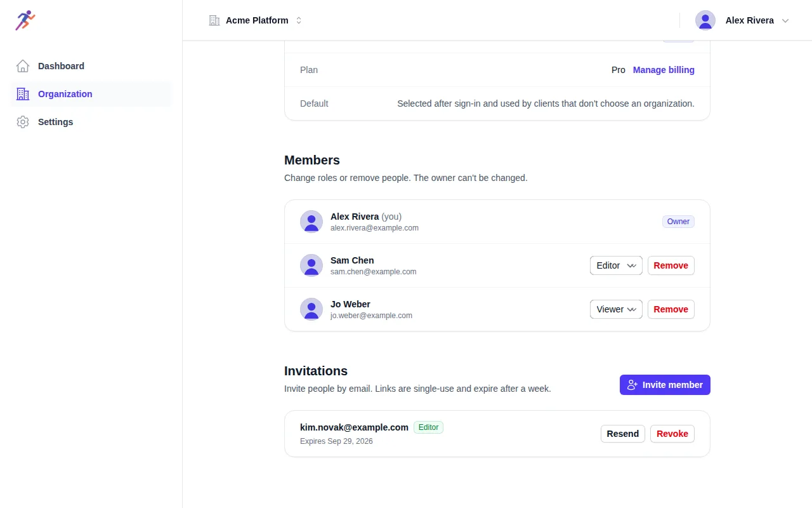Resend invitation to kim.novak@example.com
Viewport: 812px width, 508px height.
[623, 434]
